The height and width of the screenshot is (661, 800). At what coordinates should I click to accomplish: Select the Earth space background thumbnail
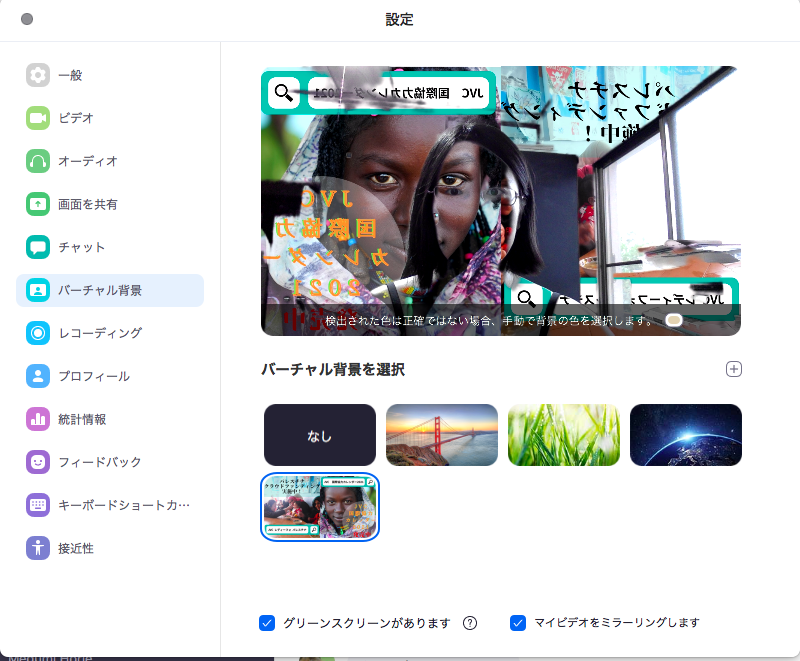point(685,435)
